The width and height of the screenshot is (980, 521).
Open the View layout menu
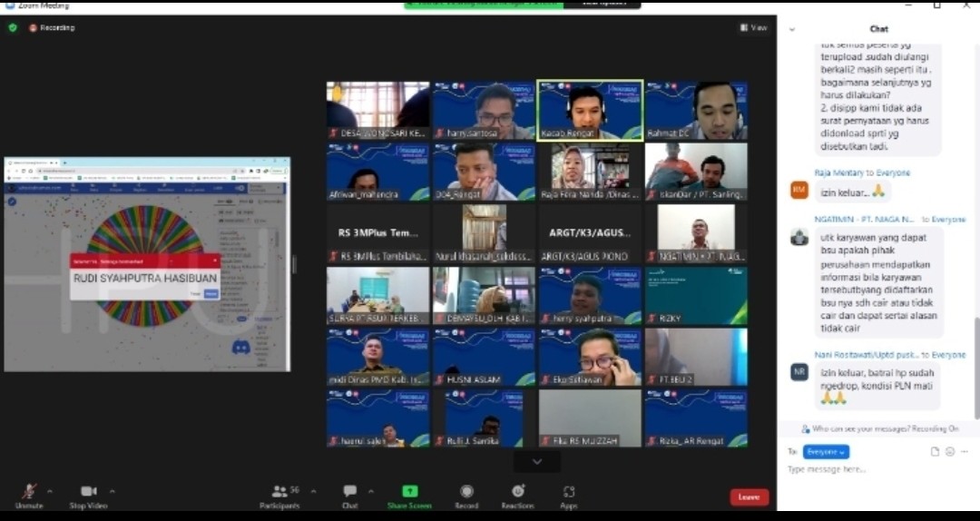pos(753,28)
